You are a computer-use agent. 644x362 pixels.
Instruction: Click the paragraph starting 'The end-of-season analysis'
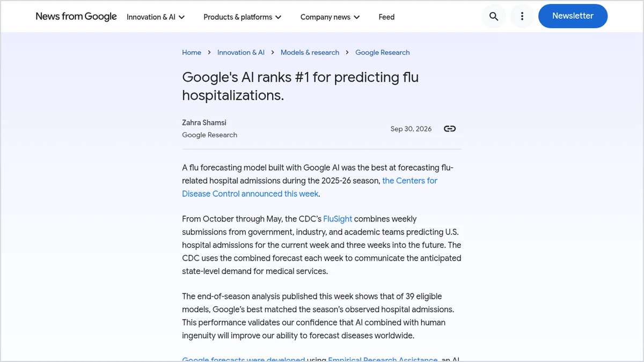pos(321,316)
